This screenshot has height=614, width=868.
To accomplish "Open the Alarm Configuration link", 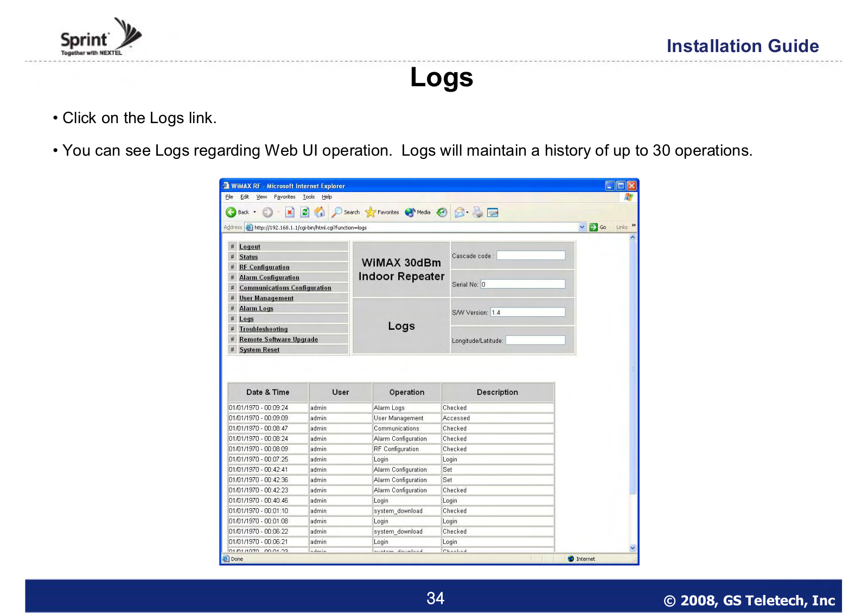I will tap(269, 278).
